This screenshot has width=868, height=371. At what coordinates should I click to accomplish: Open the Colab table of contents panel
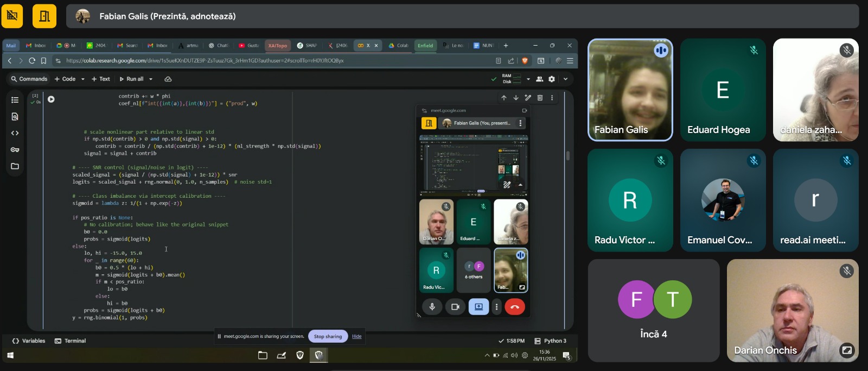[15, 100]
